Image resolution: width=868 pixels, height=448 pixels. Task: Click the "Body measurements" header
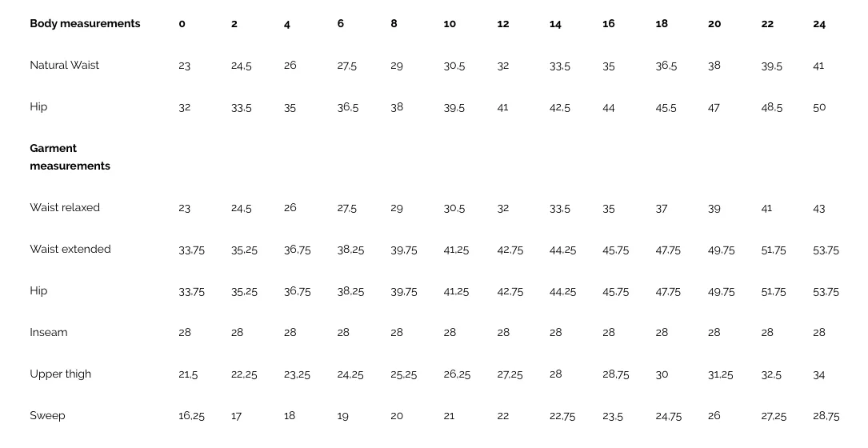click(85, 23)
